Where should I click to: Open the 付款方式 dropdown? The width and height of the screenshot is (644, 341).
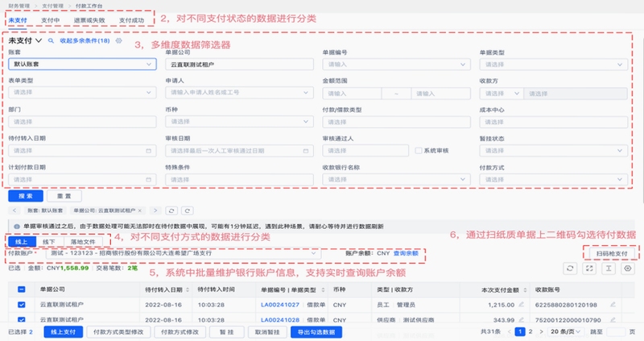tap(553, 180)
